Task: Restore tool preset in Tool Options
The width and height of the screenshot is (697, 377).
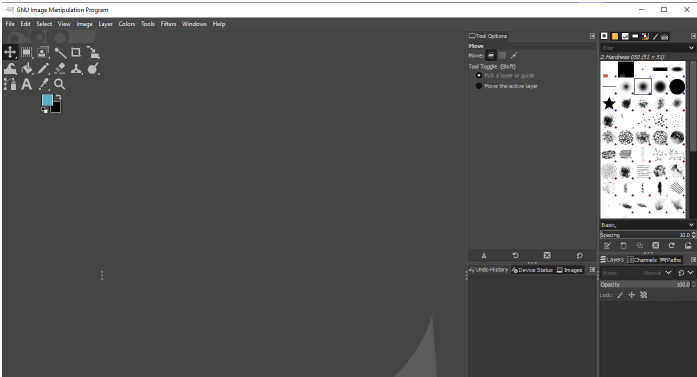Action: pos(515,255)
